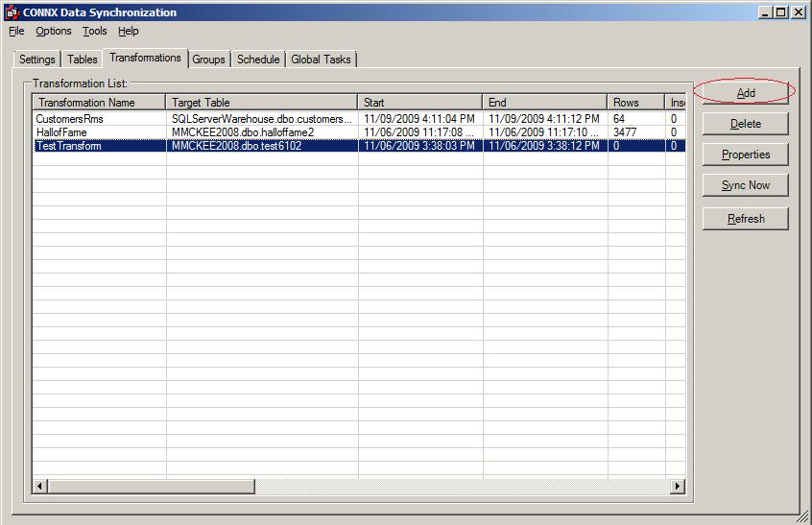The image size is (812, 525).
Task: Click the CONNX app icon in title bar
Action: (x=12, y=12)
